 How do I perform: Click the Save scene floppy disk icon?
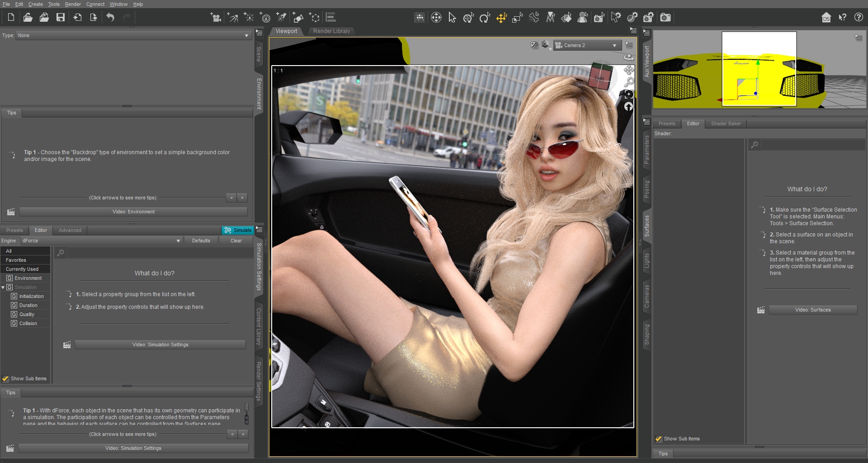(x=61, y=18)
